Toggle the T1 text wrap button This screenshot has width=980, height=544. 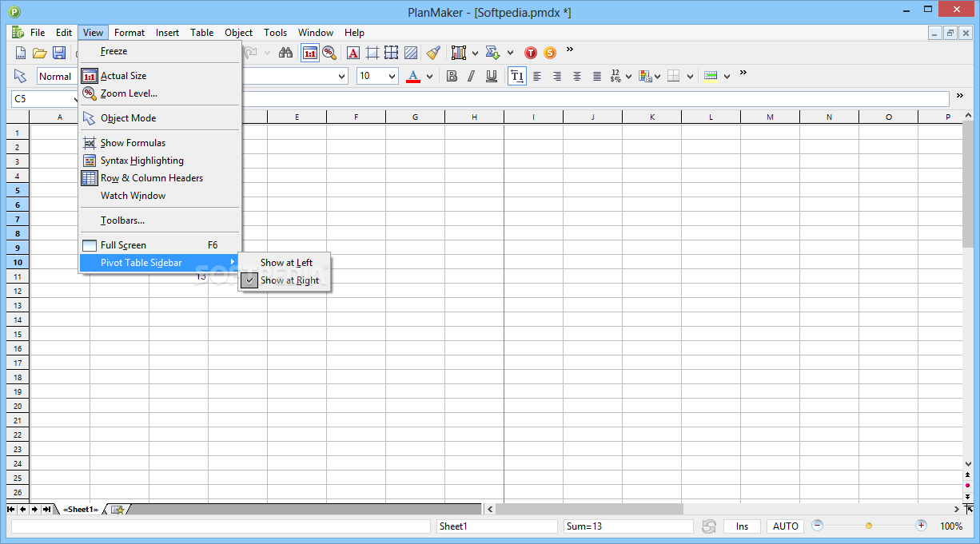(517, 76)
